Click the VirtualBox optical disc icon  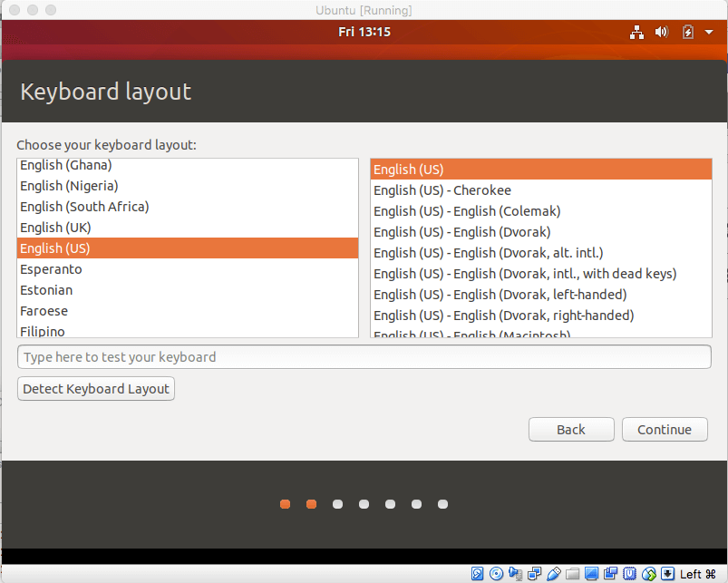(x=496, y=574)
